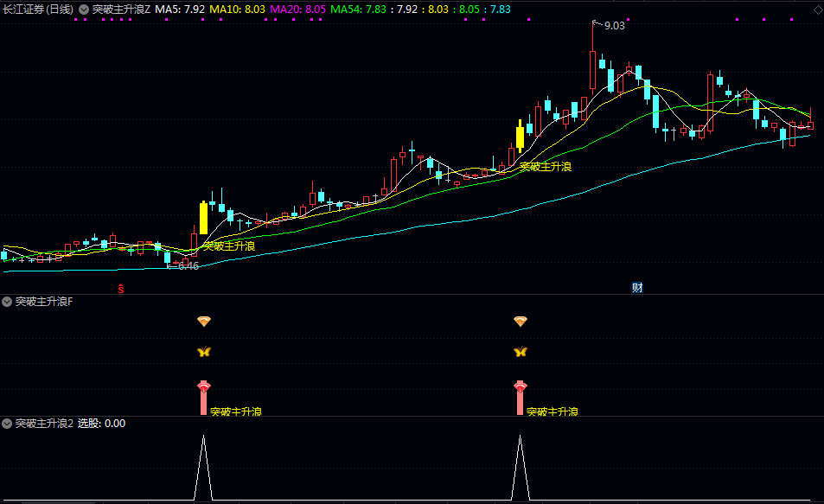Click the second red gem pillar marker
Screen dimensions: 824x504
521,398
